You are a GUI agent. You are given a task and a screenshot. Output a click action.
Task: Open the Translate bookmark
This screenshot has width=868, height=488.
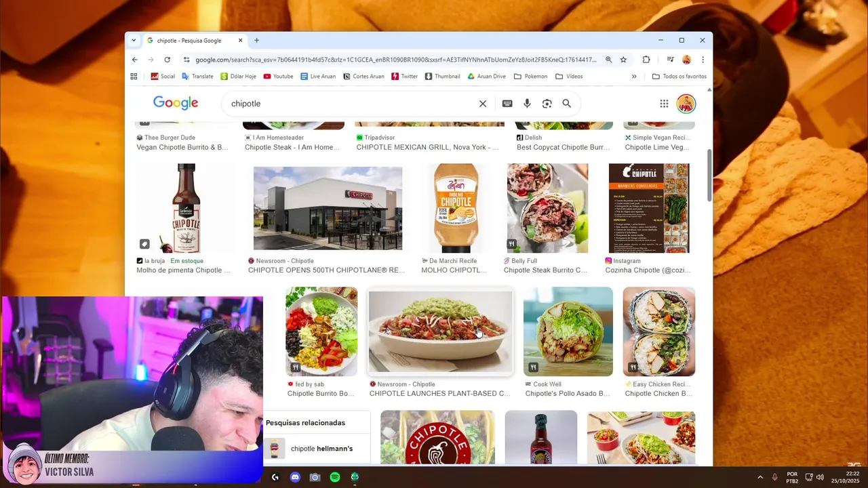pos(197,77)
